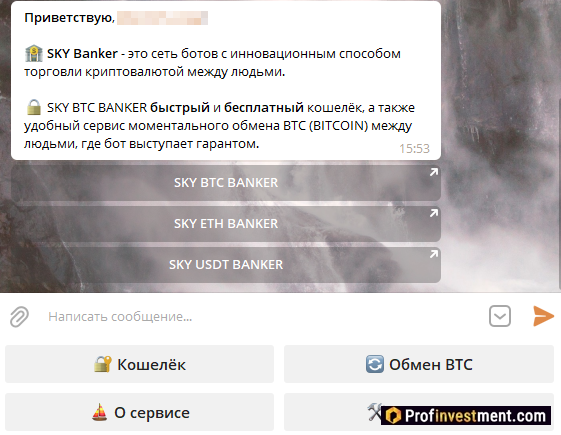
Task: Open the SKY USDT BANKER bot link
Action: pyautogui.click(x=226, y=265)
